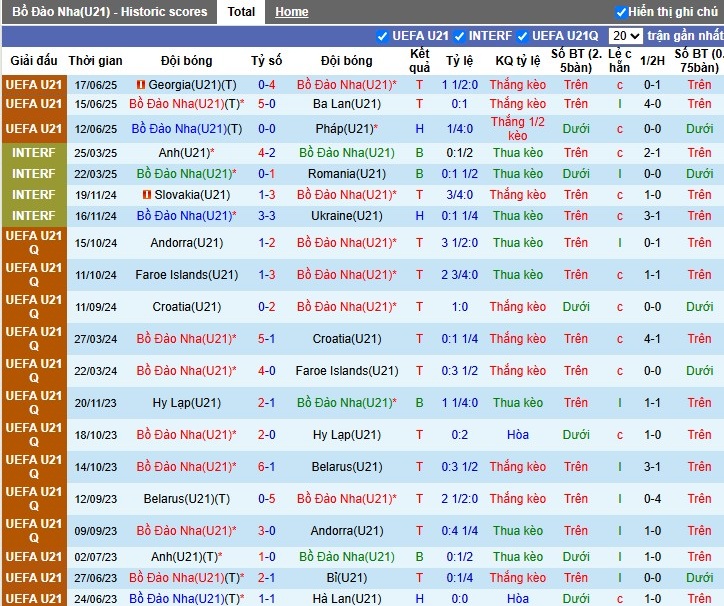Click the 0-1 score against Romania(U21)
This screenshot has height=606, width=724.
tap(266, 174)
